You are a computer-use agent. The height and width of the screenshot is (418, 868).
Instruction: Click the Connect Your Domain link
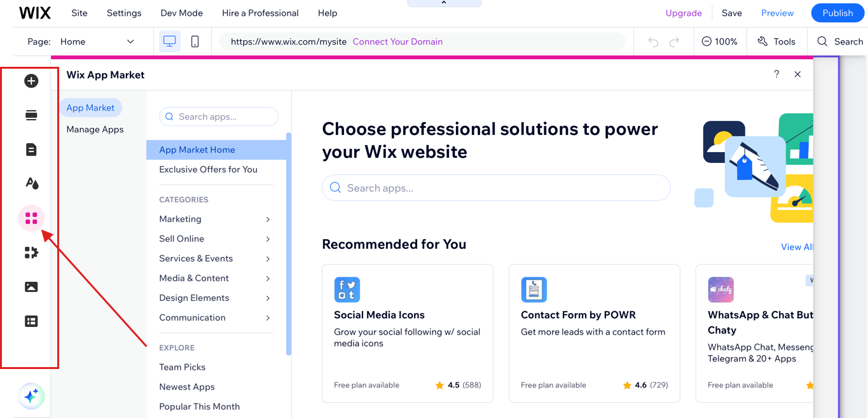(x=397, y=41)
